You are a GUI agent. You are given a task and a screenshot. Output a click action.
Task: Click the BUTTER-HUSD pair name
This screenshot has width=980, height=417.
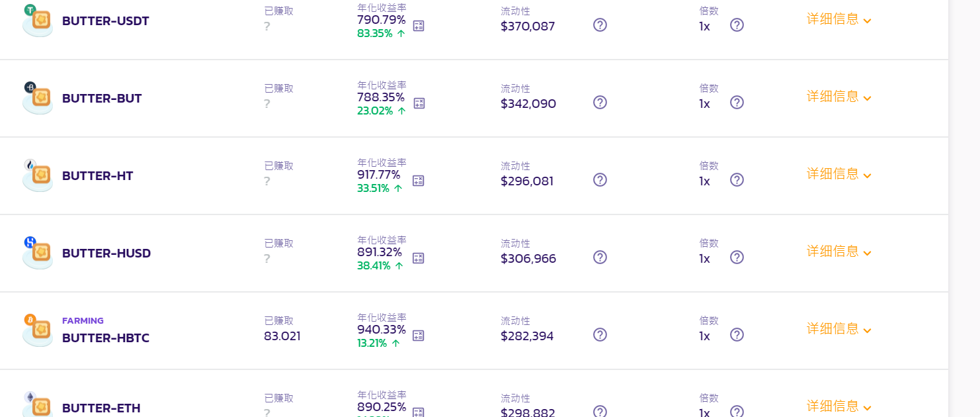click(106, 254)
